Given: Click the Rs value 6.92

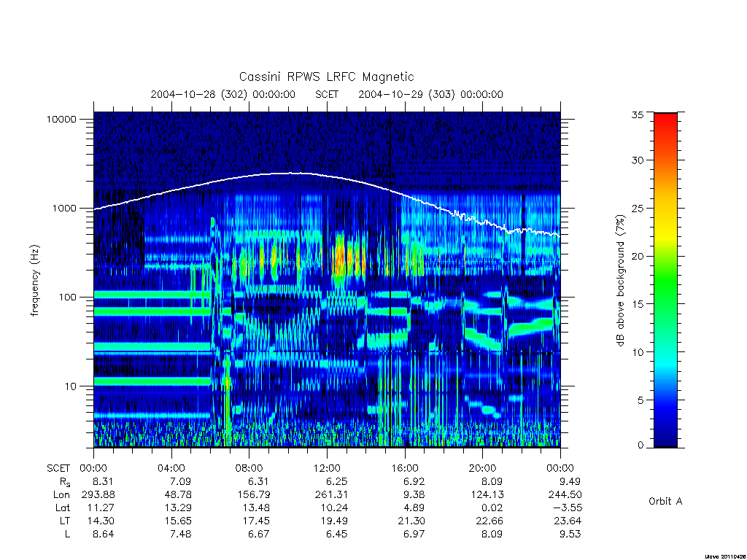Looking at the screenshot, I should (x=414, y=481).
